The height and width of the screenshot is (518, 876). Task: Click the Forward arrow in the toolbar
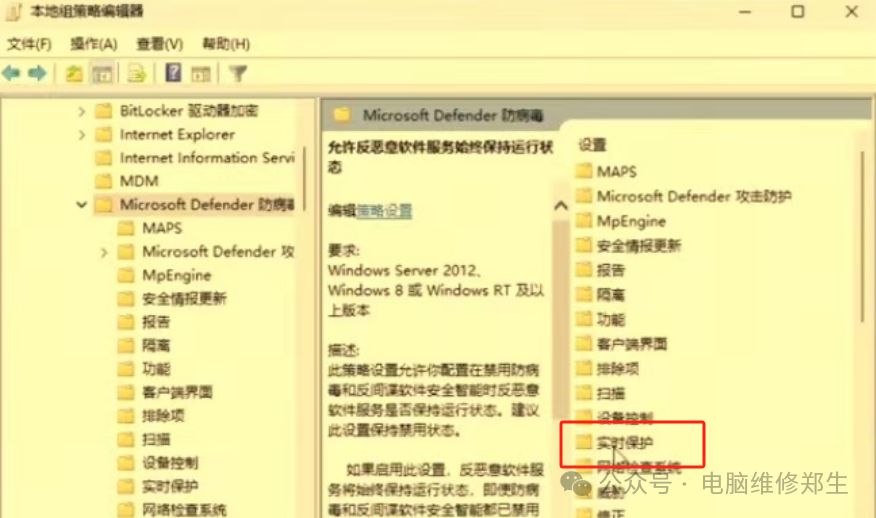pos(37,73)
